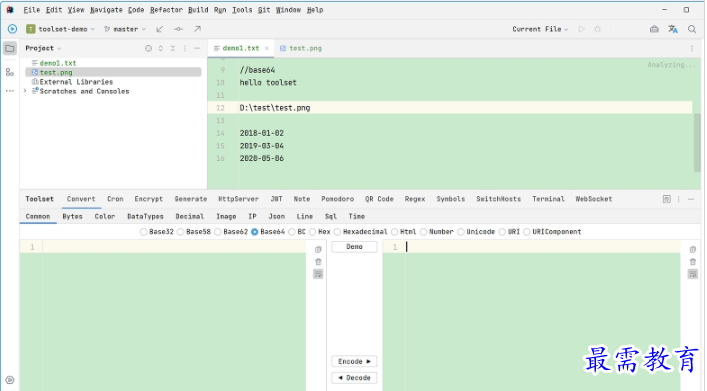Hide the Toolset tool window minus icon
The width and height of the screenshot is (707, 391).
691,199
